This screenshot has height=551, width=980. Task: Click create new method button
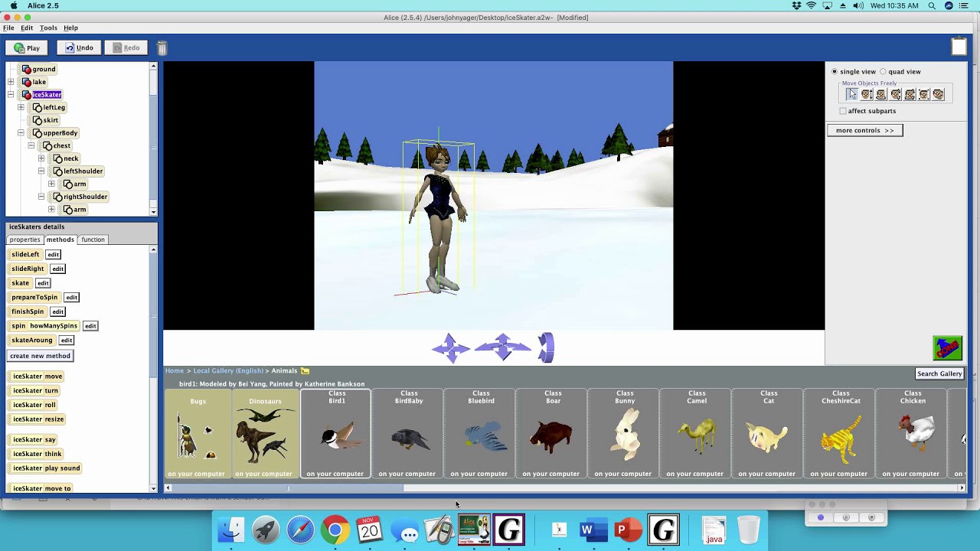coord(40,356)
